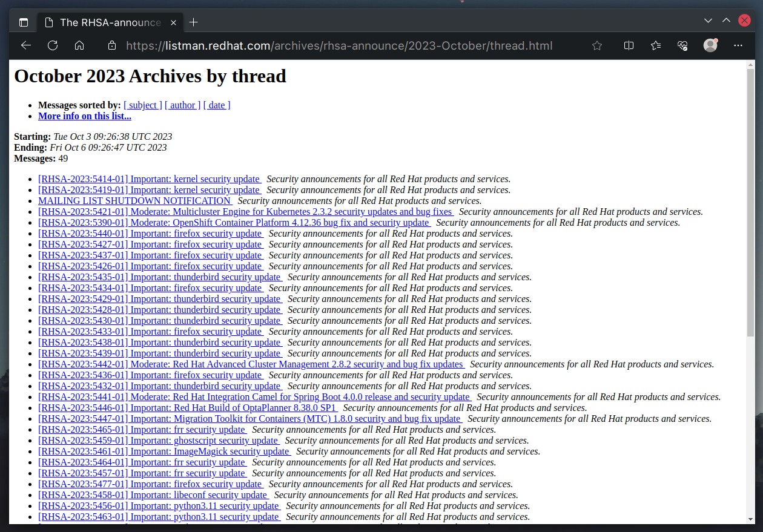The image size is (763, 532).
Task: Click the 'October 2023 Archives by thread' heading
Action: click(x=150, y=76)
